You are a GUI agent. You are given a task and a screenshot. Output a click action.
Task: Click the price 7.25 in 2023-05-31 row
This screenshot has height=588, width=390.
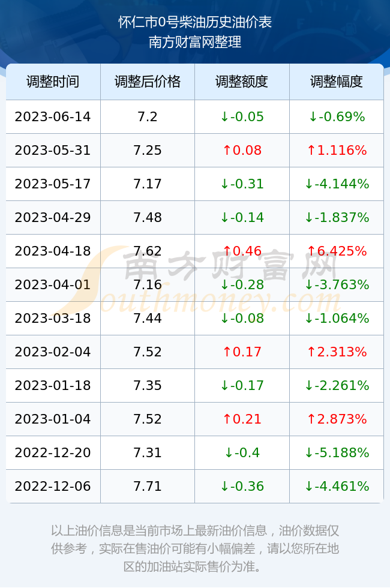(x=148, y=151)
